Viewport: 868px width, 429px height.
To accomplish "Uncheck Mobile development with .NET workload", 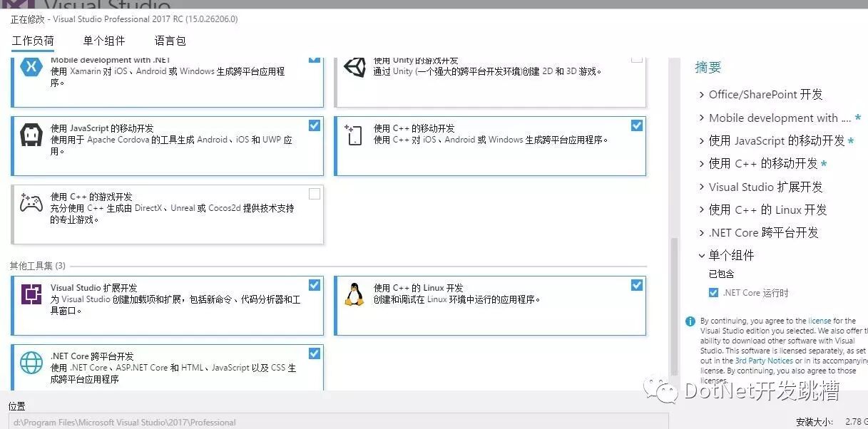I will click(x=315, y=58).
